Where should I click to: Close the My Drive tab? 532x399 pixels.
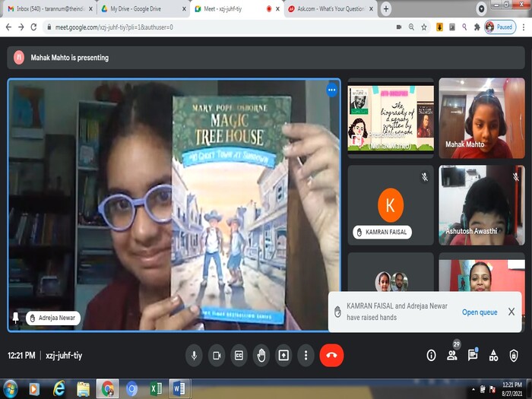pyautogui.click(x=184, y=9)
